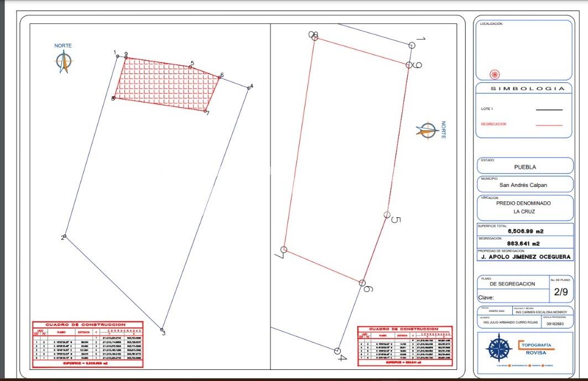
Task: Select vertex 2 marker on the lot outline
Action: point(65,236)
